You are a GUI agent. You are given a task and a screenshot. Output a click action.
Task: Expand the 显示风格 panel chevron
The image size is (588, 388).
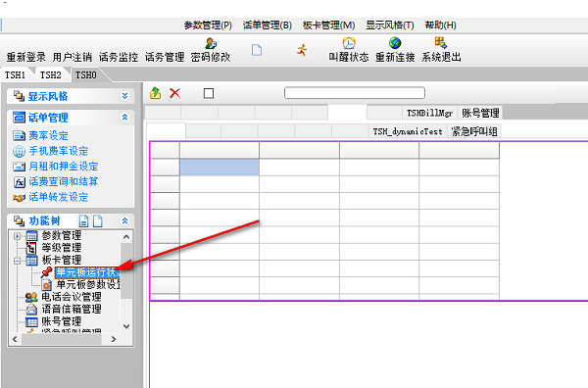click(124, 96)
